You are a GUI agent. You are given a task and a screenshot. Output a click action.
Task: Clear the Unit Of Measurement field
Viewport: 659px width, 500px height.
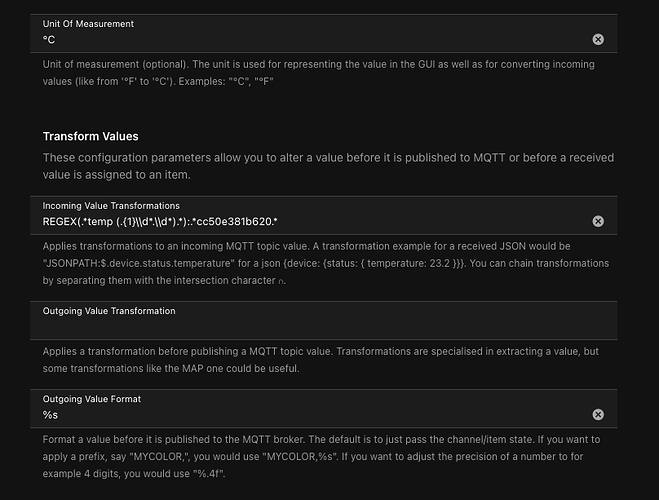click(598, 39)
